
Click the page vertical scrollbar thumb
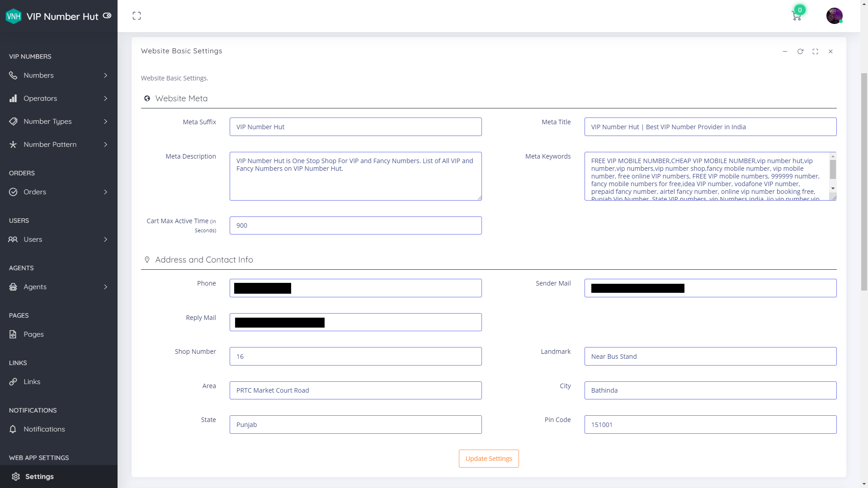(864, 181)
